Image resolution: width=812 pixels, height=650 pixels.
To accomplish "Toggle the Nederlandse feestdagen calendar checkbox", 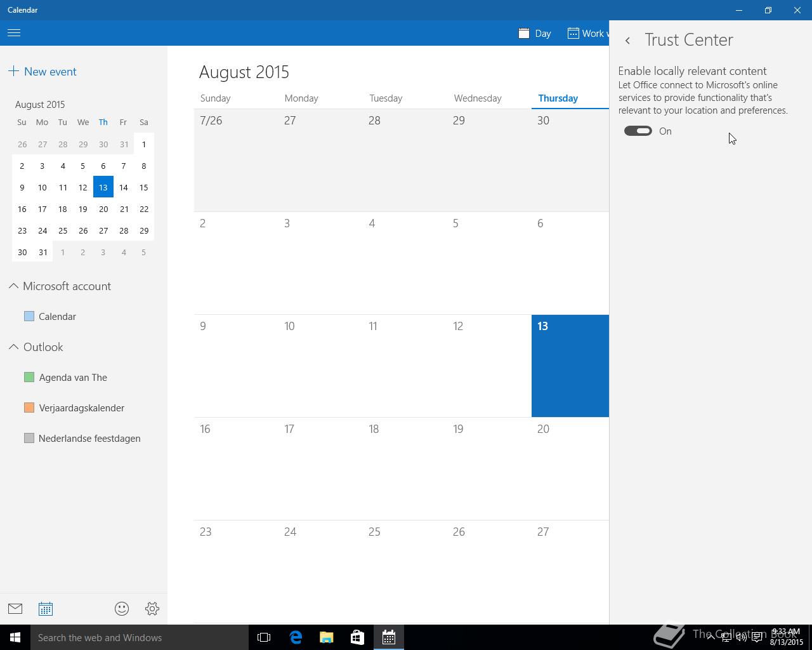I will pos(29,438).
